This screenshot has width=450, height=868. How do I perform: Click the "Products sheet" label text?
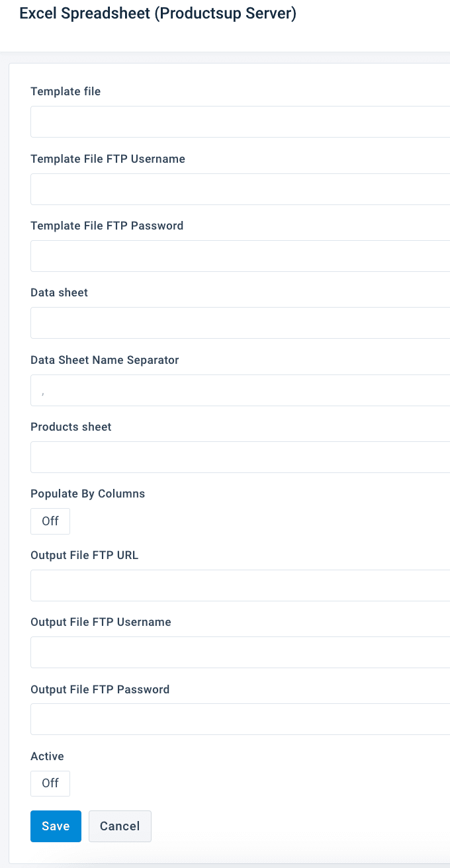(x=71, y=427)
